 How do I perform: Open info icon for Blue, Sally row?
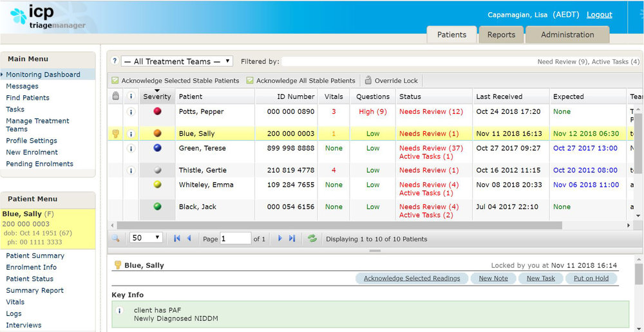[131, 133]
